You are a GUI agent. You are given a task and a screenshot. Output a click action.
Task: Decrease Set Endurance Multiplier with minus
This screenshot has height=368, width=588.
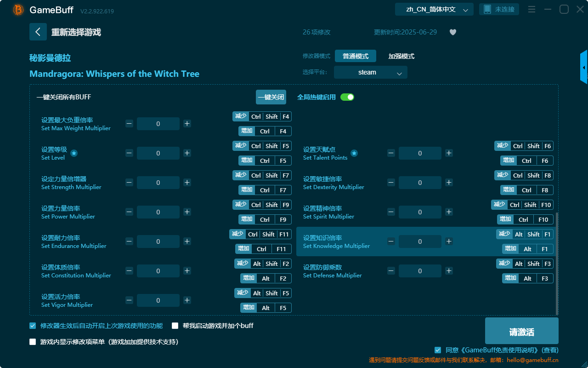point(129,241)
